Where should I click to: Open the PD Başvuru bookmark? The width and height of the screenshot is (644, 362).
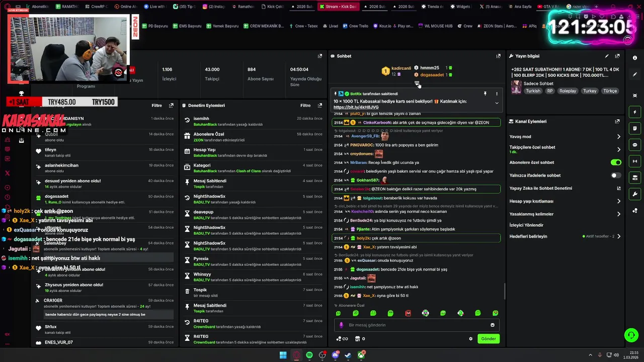tap(154, 26)
